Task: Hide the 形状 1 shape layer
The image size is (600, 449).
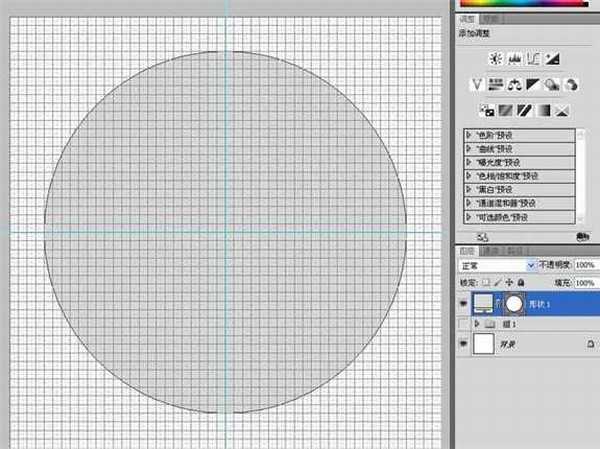Action: [465, 303]
